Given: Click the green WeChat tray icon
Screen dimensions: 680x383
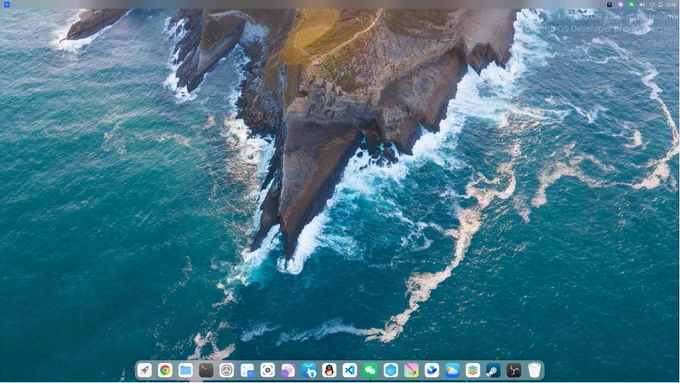Looking at the screenshot, I should pyautogui.click(x=631, y=4).
